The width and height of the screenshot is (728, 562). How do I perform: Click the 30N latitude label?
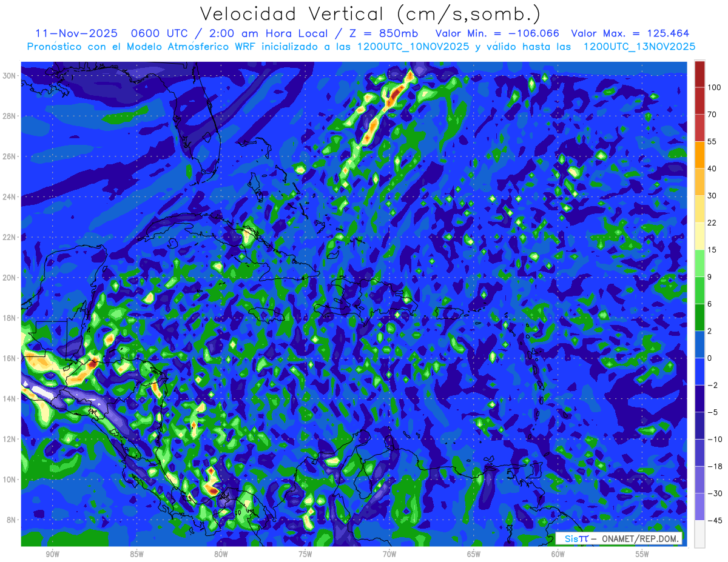(x=9, y=76)
